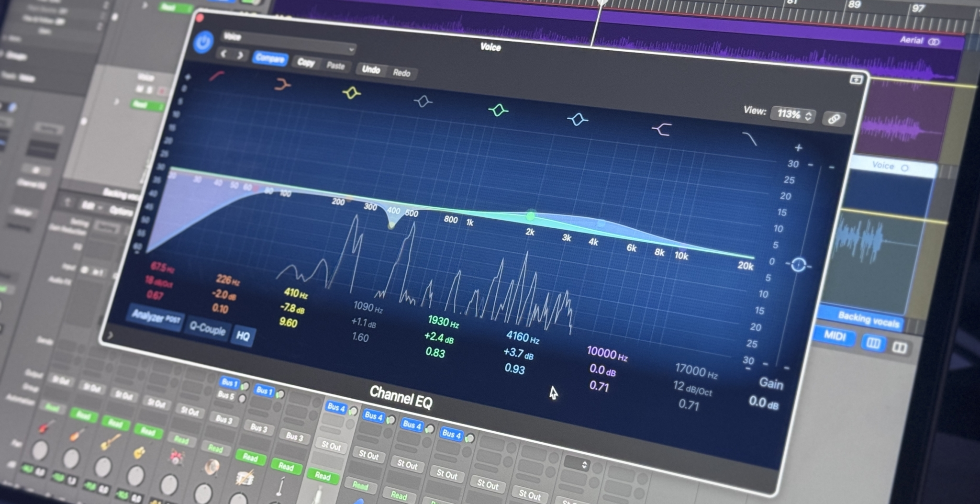Click the 410 Hz frequency value
Viewport: 980px width, 504px height.
(x=296, y=293)
